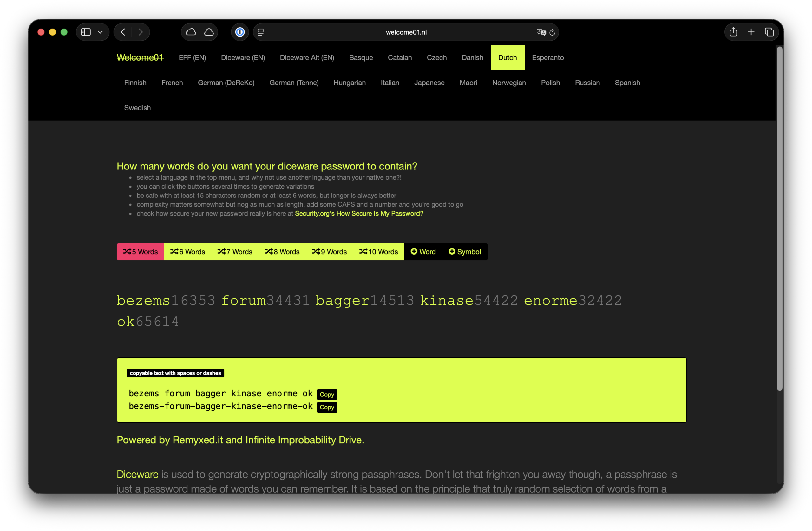Click the generated word ok65614

click(148, 322)
